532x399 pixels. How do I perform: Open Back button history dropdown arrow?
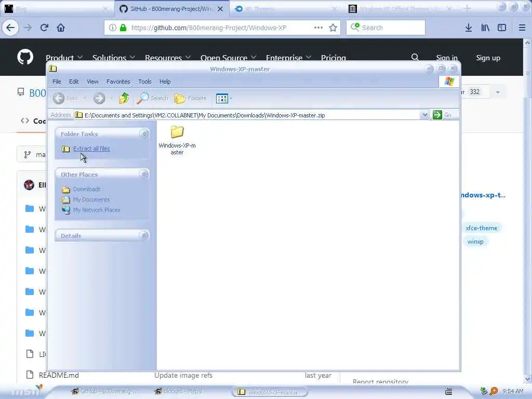(85, 98)
